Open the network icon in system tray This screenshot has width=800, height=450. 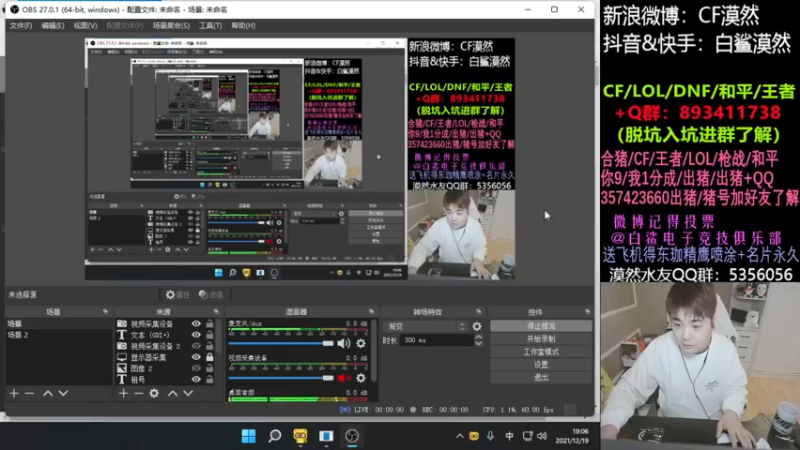tap(527, 436)
